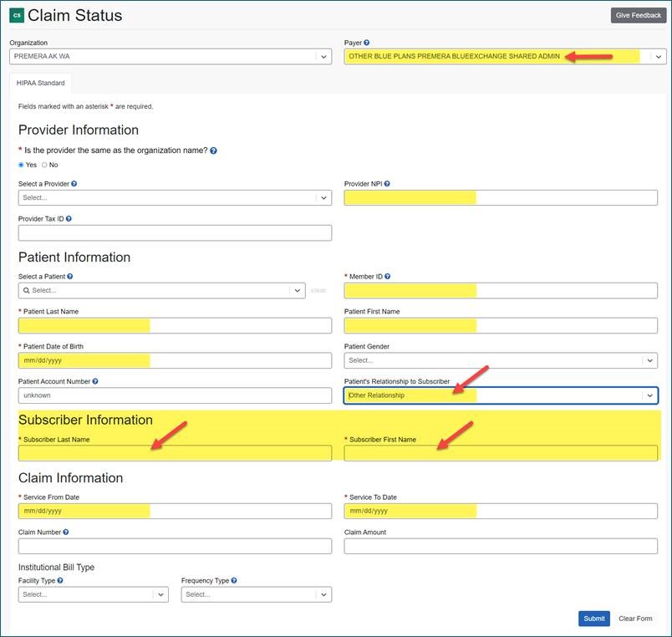The width and height of the screenshot is (672, 637).
Task: Click the Member ID help icon
Action: click(389, 275)
